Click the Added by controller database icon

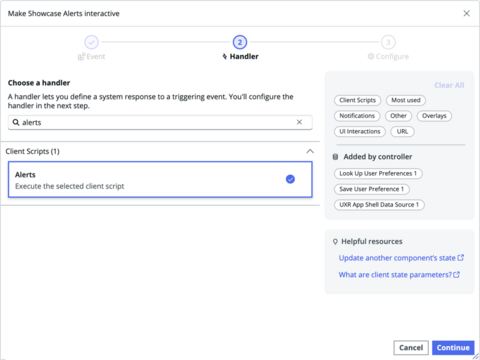pos(335,157)
